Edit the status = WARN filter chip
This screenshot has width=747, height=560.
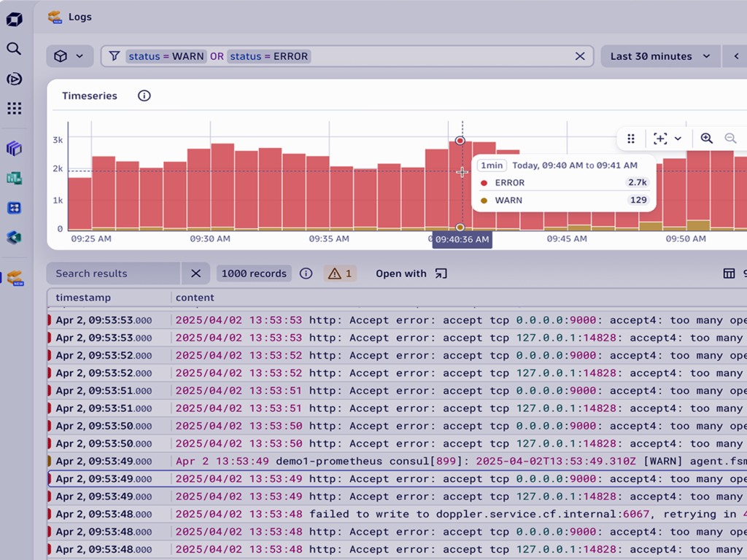click(166, 56)
